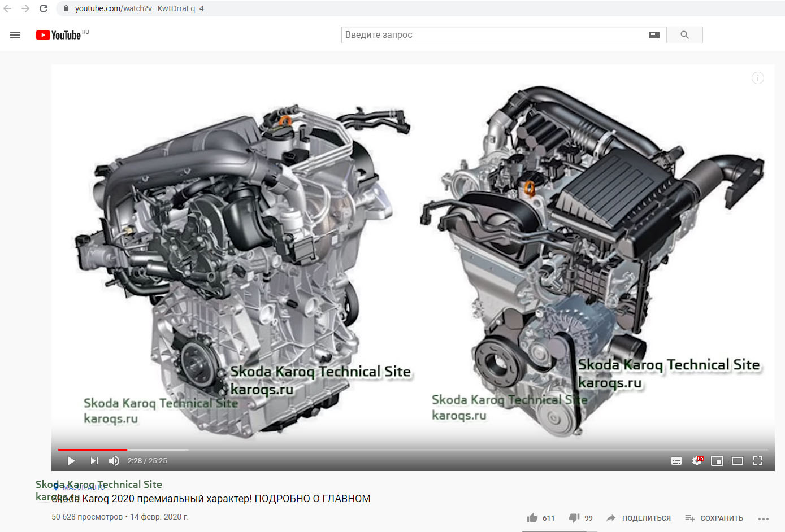Go forward with the browser forward arrow
The width and height of the screenshot is (785, 532).
tap(25, 8)
